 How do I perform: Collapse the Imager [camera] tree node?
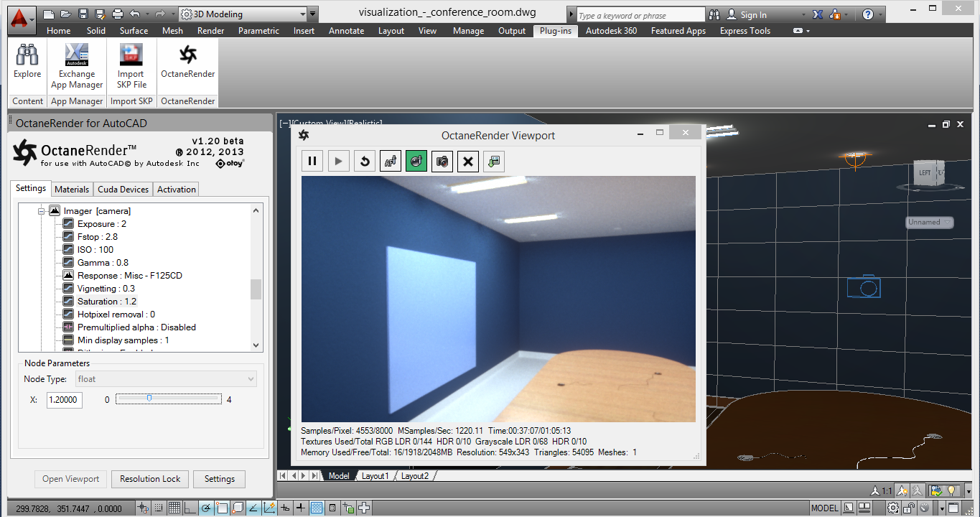pos(42,210)
